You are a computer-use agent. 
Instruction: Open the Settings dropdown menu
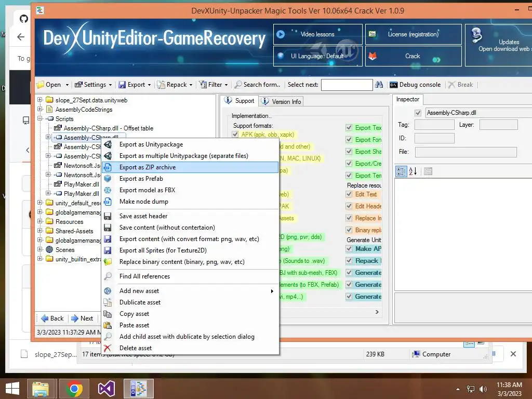(94, 85)
